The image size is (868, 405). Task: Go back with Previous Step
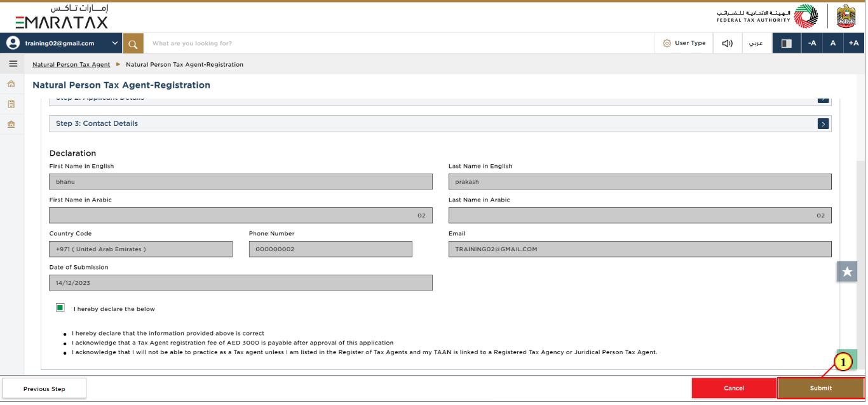point(44,388)
